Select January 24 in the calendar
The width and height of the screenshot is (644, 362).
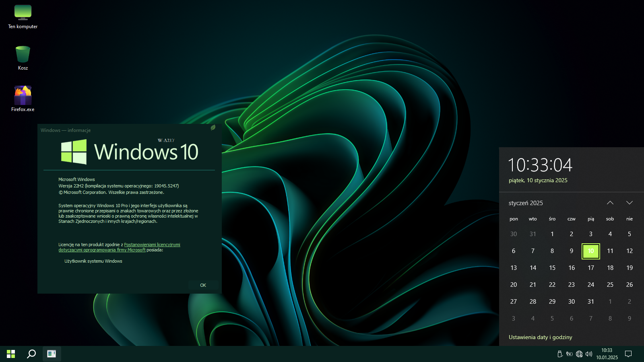[x=591, y=285]
